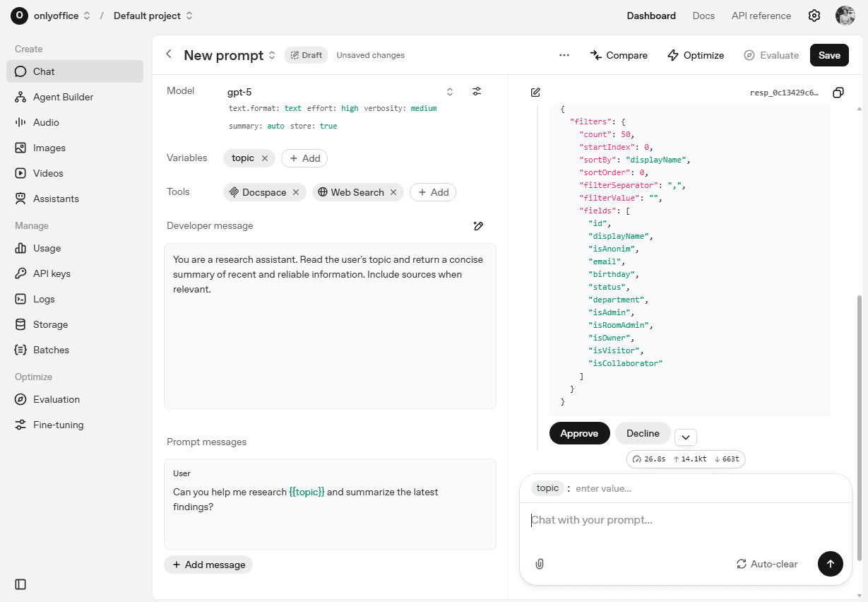Open settings with the gear icon

point(814,15)
